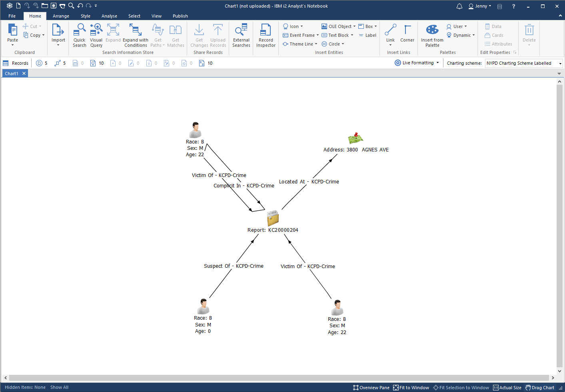Image resolution: width=565 pixels, height=392 pixels.
Task: Click the Expand with Conditions icon
Action: [x=135, y=35]
